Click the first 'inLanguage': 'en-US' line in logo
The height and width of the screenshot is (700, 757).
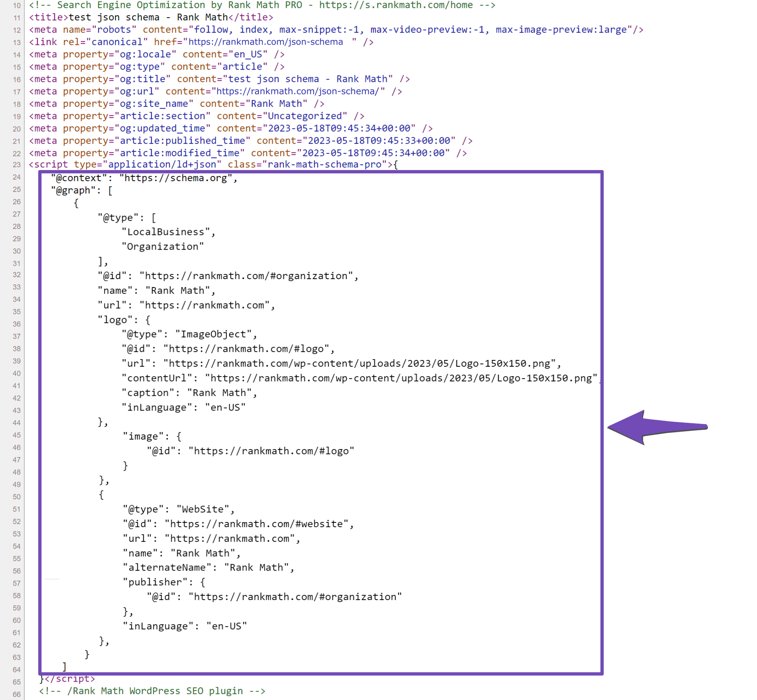coord(184,407)
